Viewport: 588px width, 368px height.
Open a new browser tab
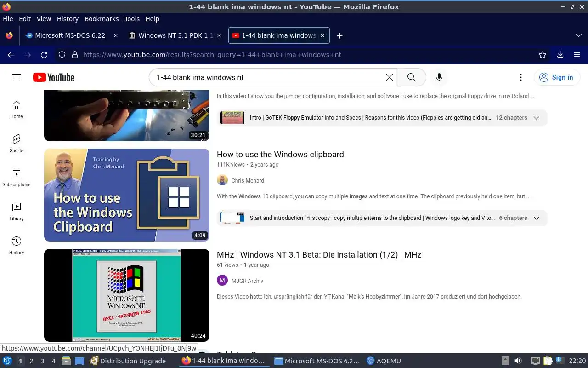(339, 35)
